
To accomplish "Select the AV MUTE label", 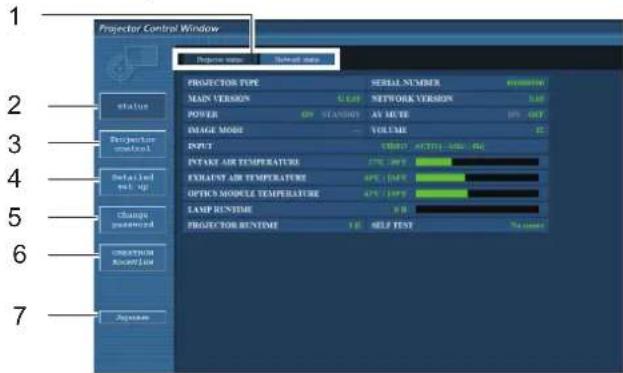I will click(x=390, y=114).
